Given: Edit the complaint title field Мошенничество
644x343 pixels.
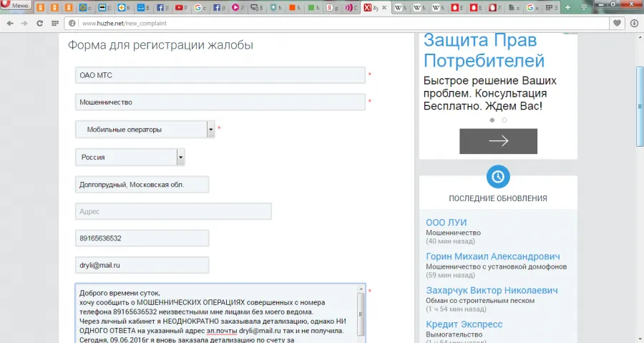Looking at the screenshot, I should click(x=220, y=102).
